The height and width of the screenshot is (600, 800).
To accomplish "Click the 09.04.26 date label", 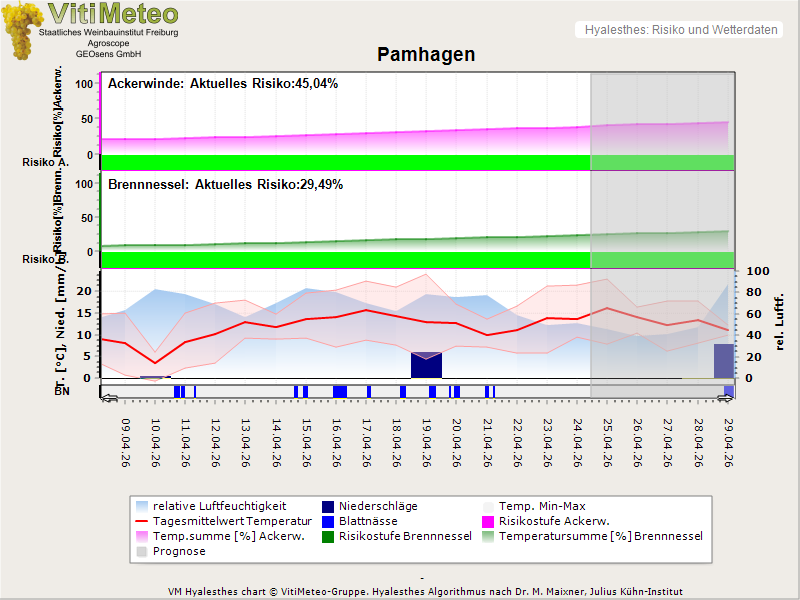I will [124, 444].
